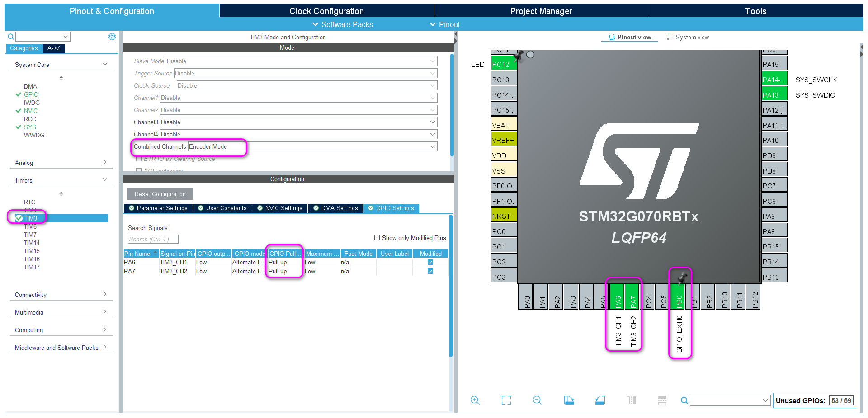Screen dimensions: 868x418
Task: Click the PA15 pin on chip
Action: click(774, 64)
